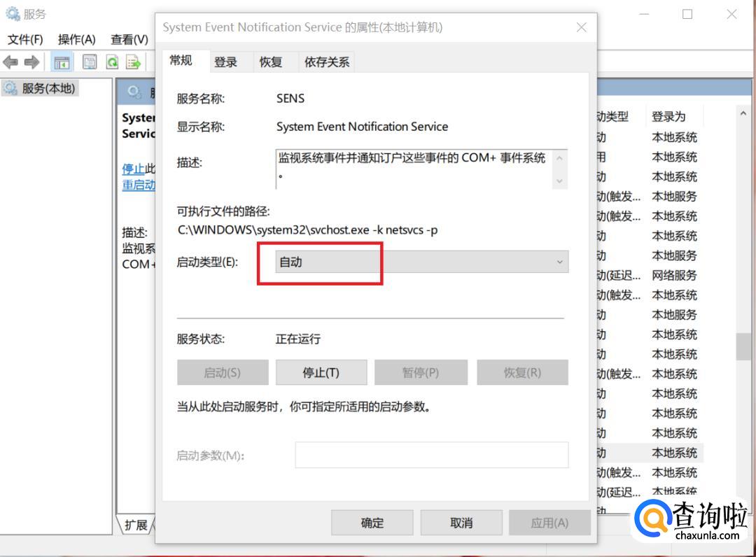The image size is (756, 557).
Task: Click the 登录为 column header
Action: (x=668, y=116)
